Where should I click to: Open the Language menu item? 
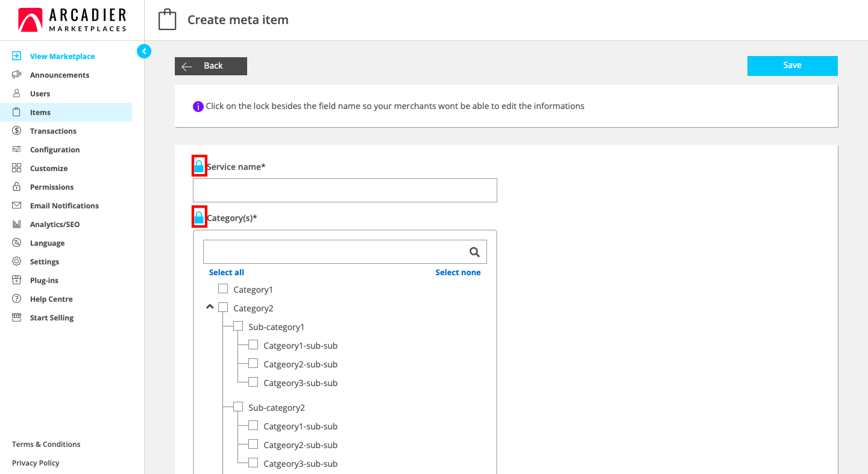47,243
